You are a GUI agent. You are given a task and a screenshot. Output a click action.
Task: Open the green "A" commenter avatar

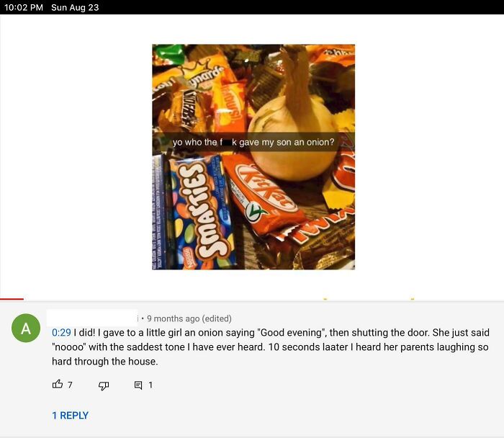coord(26,328)
